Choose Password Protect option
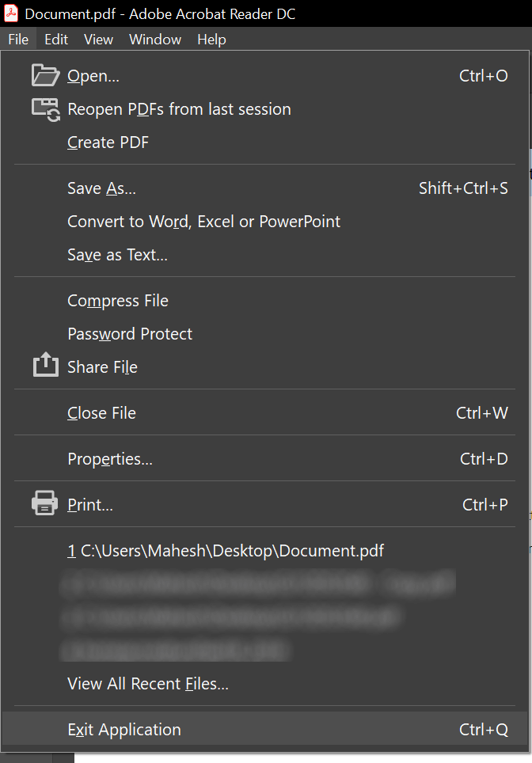 pos(130,334)
